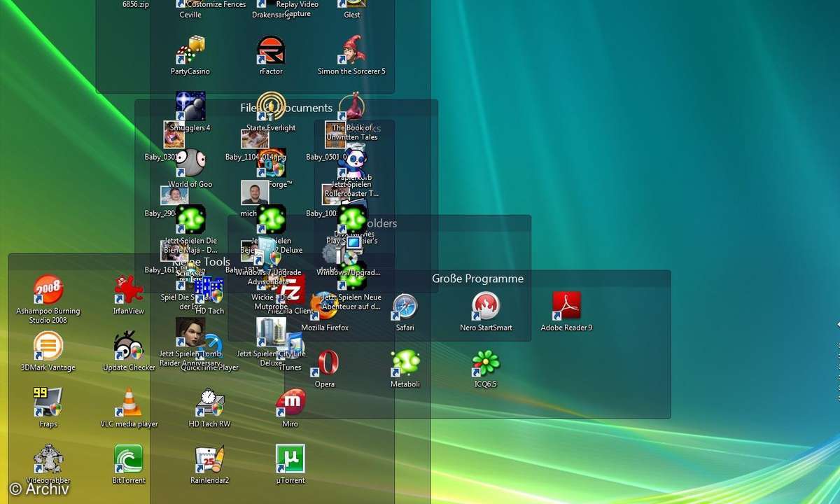This screenshot has width=840, height=504.
Task: Open the Update Checker shortcut
Action: pos(129,346)
